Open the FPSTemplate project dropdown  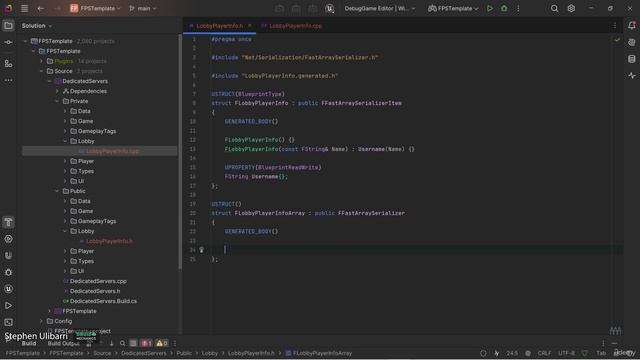95,8
